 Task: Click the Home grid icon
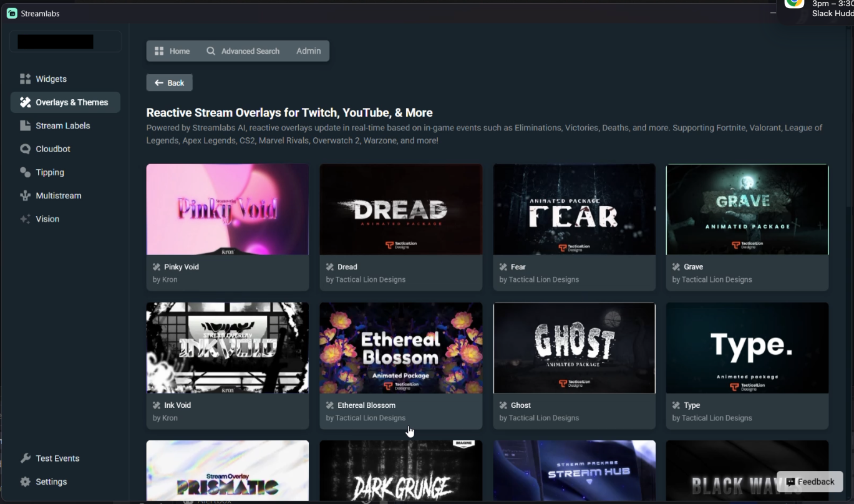(159, 51)
